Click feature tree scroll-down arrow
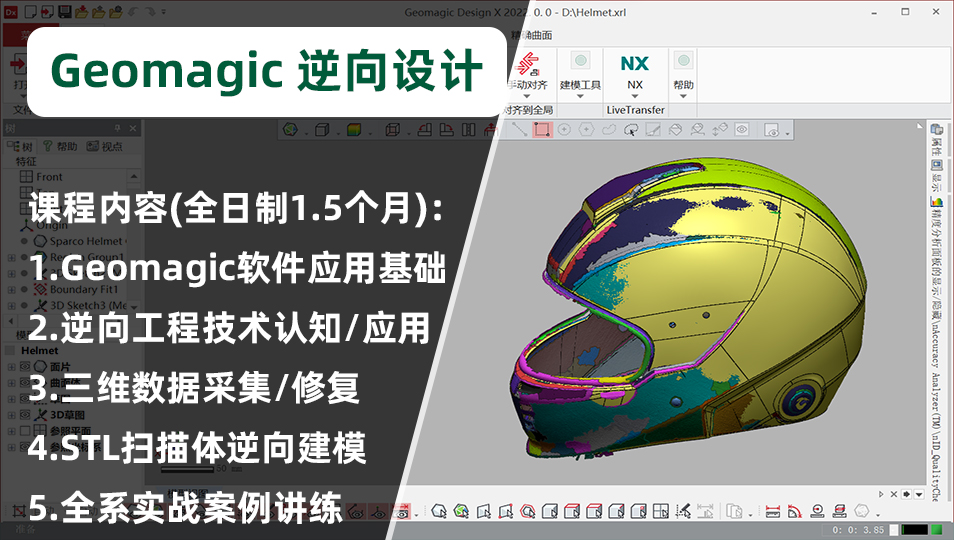 pos(134,307)
